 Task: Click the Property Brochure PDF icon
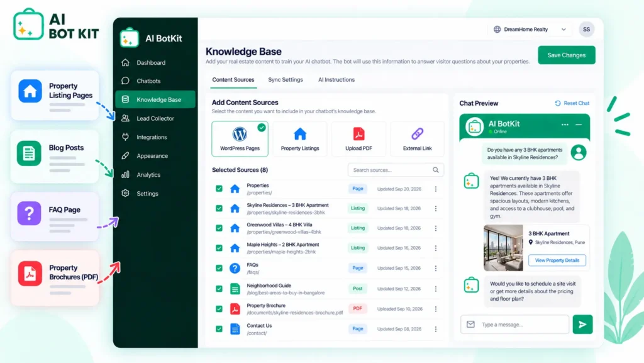pos(235,309)
